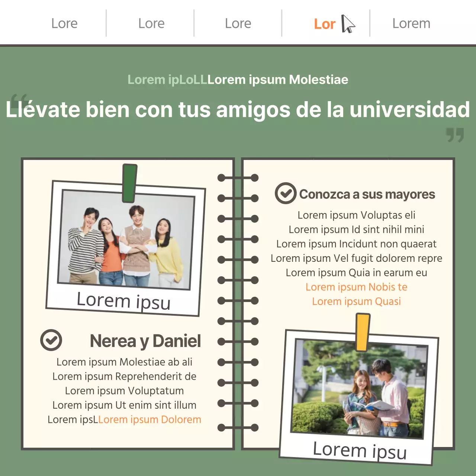
Task: Open the Lorem ipsum Dolorem link
Action: tap(150, 419)
